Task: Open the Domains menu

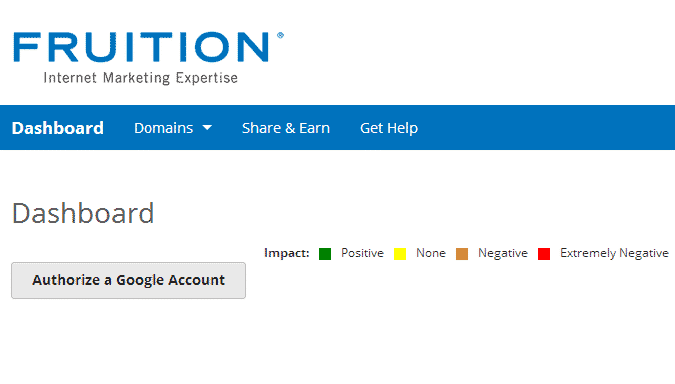Action: (173, 128)
